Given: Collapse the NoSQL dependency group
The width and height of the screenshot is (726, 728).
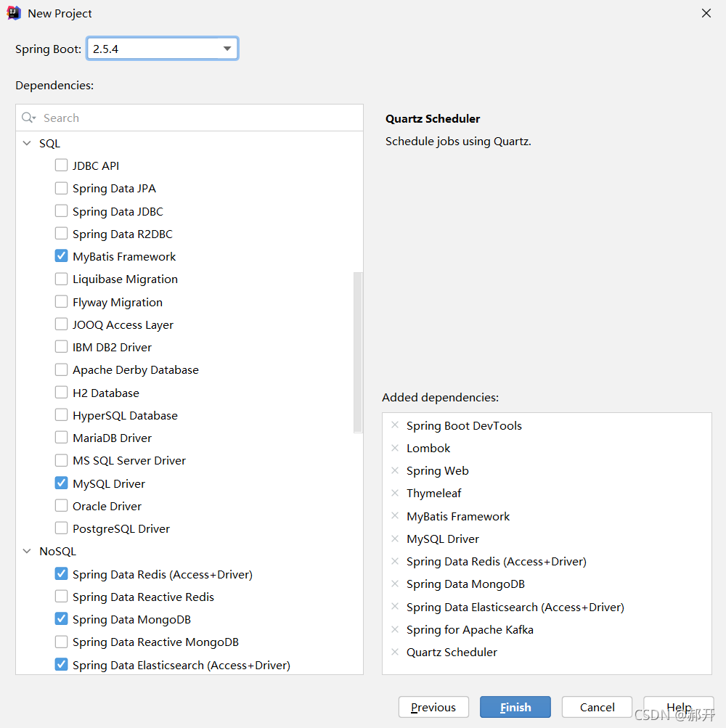Looking at the screenshot, I should pos(27,551).
